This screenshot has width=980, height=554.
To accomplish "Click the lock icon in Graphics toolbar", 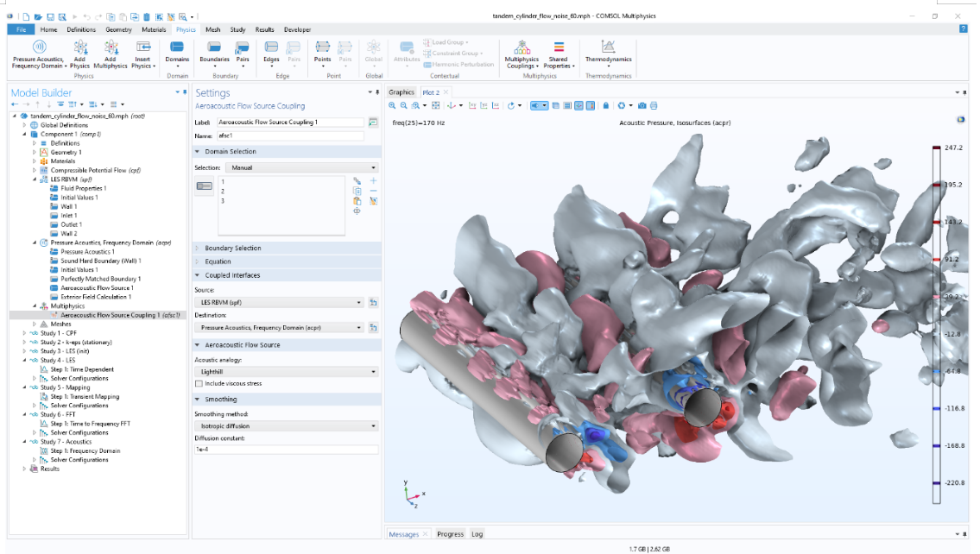I will pos(605,106).
